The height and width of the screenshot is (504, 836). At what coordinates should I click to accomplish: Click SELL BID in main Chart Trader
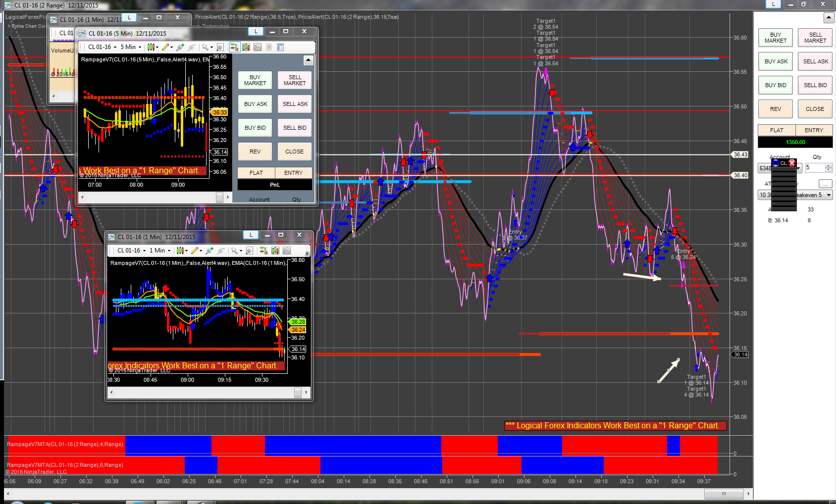coord(815,85)
